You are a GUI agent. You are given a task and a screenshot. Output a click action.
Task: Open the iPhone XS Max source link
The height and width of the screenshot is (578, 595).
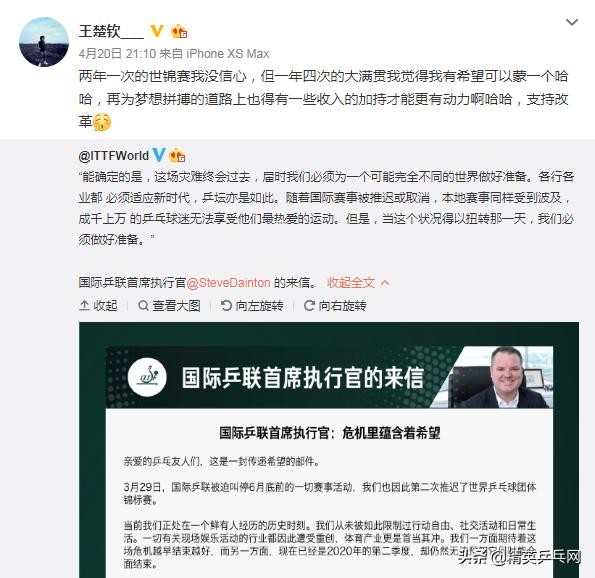[x=228, y=54]
